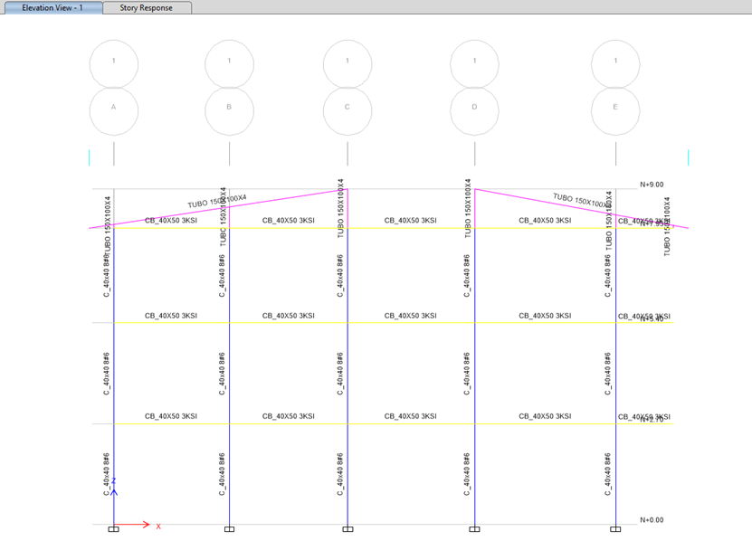
Task: Select the base support at grid line E
Action: (x=615, y=528)
